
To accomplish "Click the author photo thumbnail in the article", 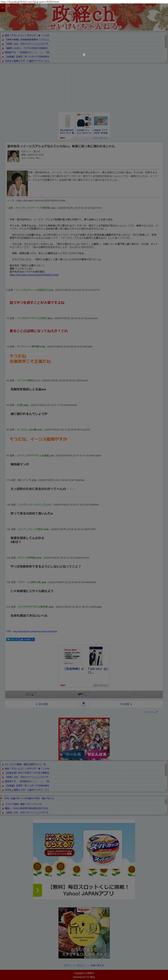I will click(x=17, y=183).
